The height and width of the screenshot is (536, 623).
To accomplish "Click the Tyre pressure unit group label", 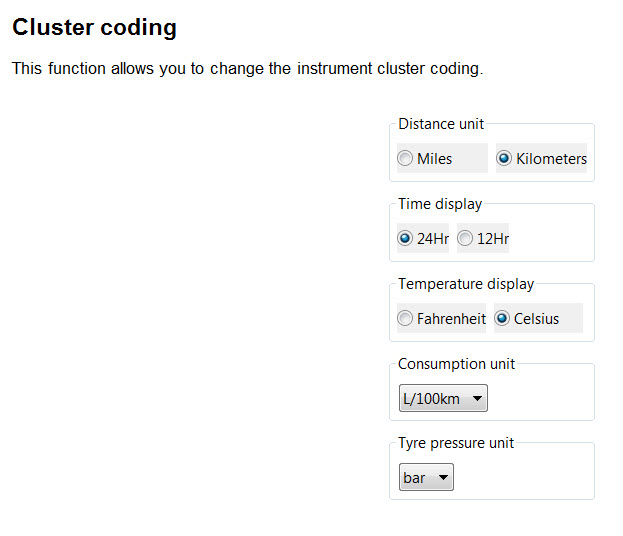I will tap(456, 443).
